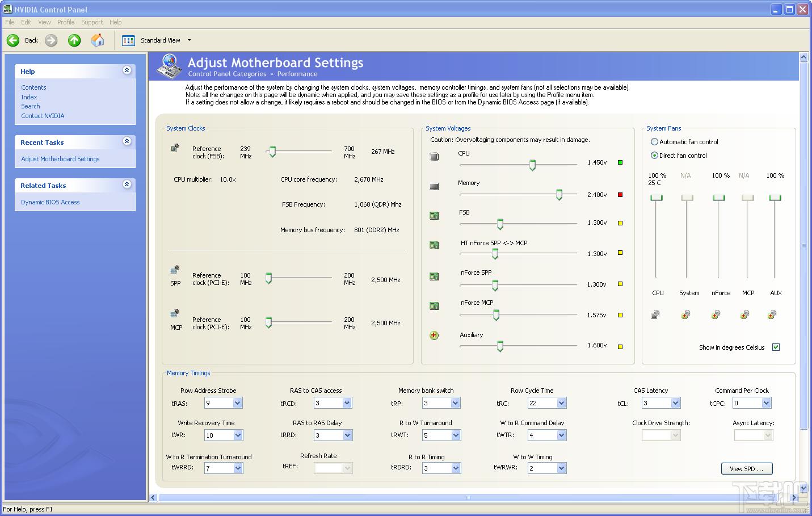Click the CPU voltage chip icon
812x516 pixels.
click(x=434, y=157)
